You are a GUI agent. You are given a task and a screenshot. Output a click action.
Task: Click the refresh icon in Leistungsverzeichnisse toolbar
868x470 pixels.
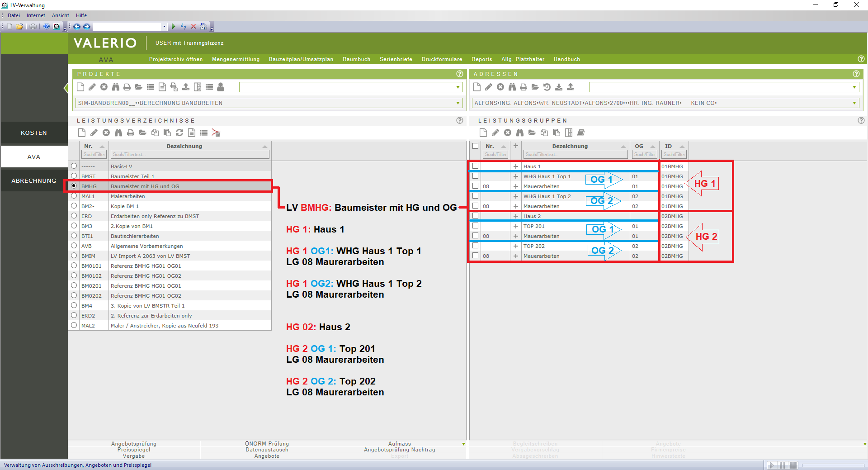point(179,133)
